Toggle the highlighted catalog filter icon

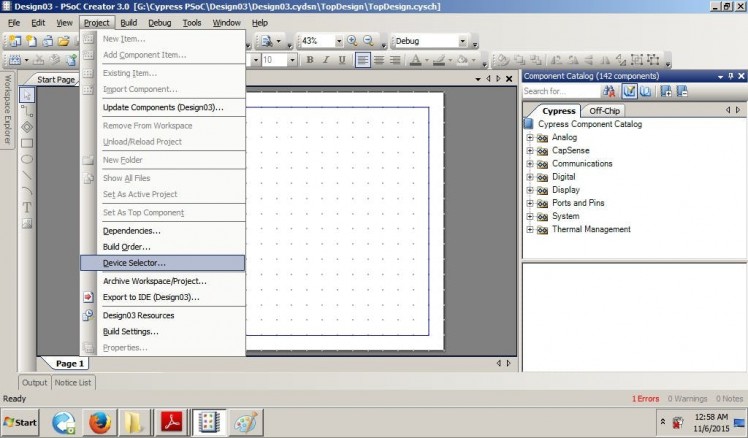[x=629, y=91]
